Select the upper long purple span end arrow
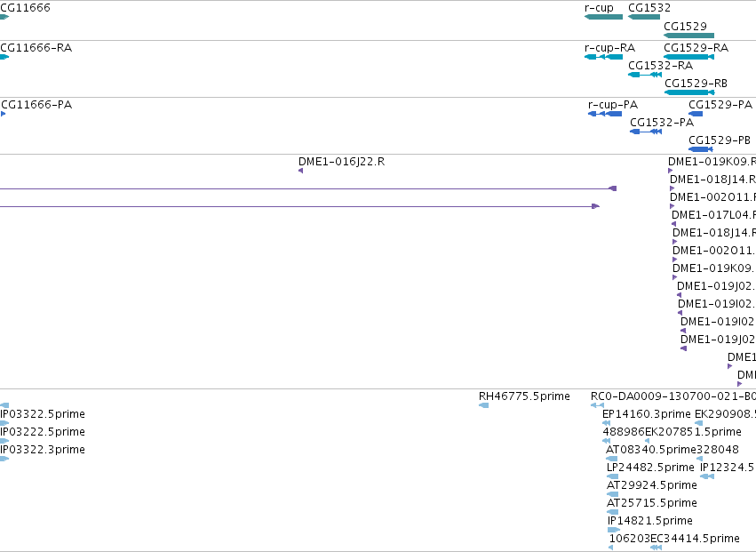 [612, 188]
